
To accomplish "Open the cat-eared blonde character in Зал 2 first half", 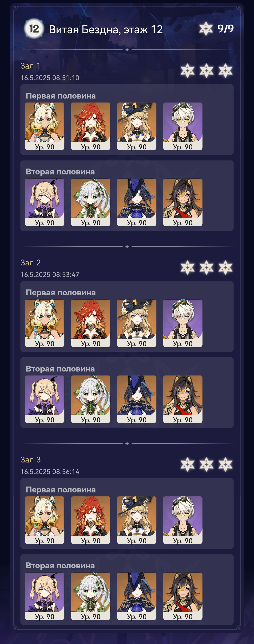I will click(45, 323).
